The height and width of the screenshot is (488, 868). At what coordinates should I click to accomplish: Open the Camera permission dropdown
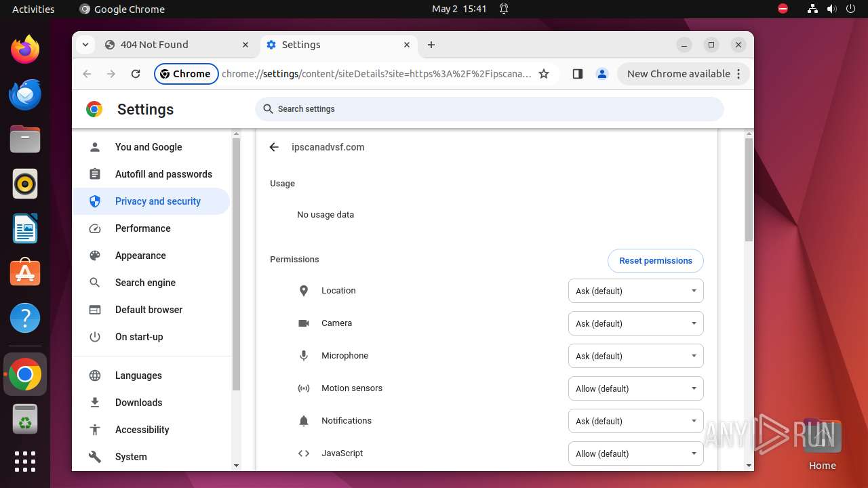635,323
